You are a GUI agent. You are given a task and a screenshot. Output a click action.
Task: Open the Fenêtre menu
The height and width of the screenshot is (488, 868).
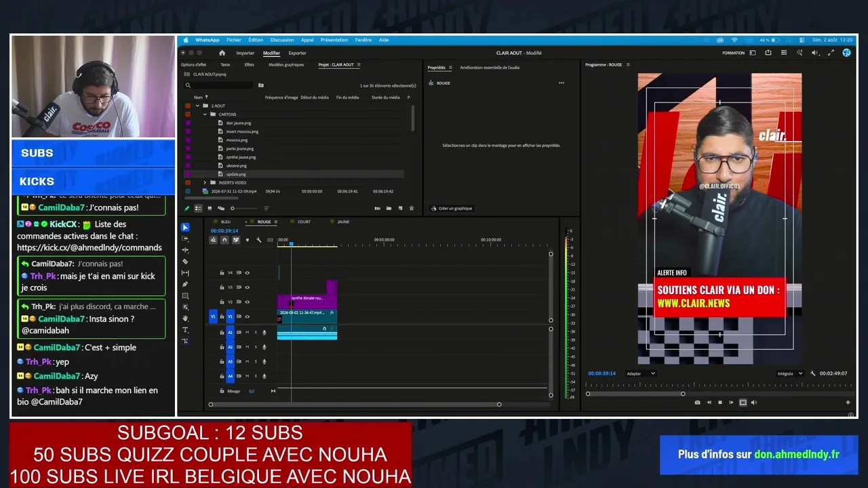[363, 40]
